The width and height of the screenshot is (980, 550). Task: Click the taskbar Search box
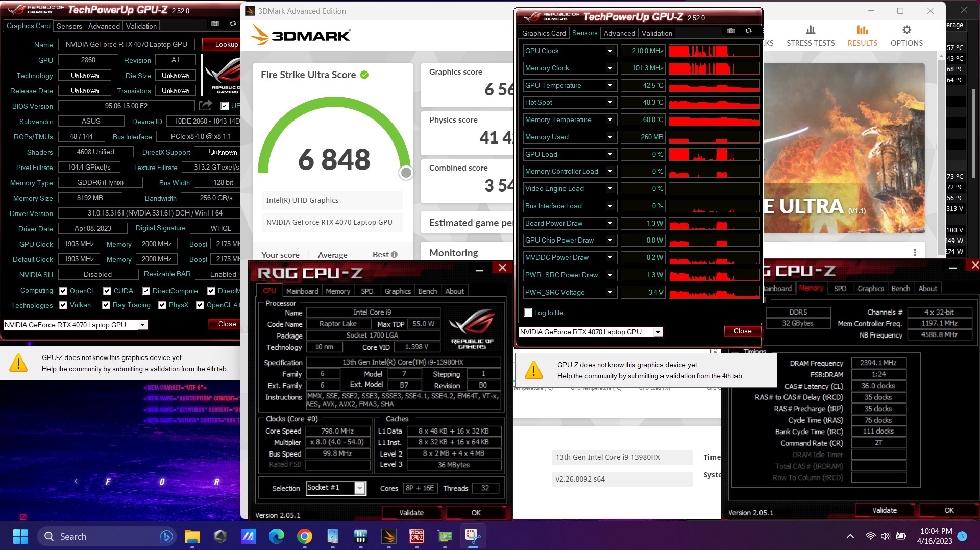(x=106, y=536)
